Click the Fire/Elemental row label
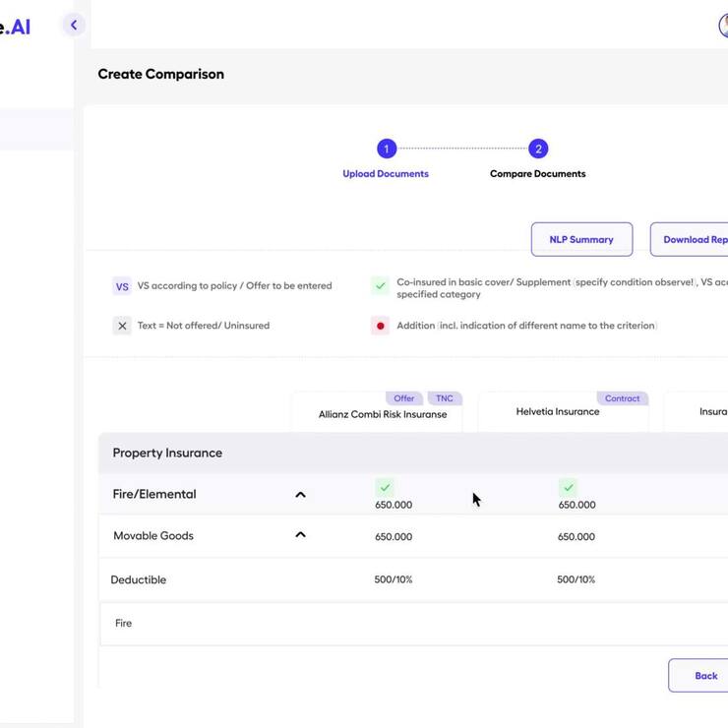Screen dimensions: 728x728 pyautogui.click(x=154, y=494)
